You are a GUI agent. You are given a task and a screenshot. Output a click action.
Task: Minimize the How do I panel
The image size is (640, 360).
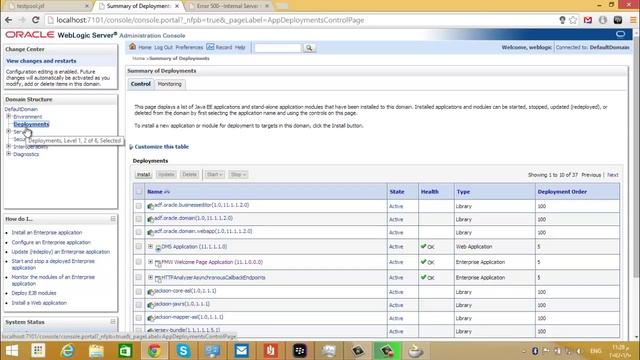pyautogui.click(x=113, y=219)
